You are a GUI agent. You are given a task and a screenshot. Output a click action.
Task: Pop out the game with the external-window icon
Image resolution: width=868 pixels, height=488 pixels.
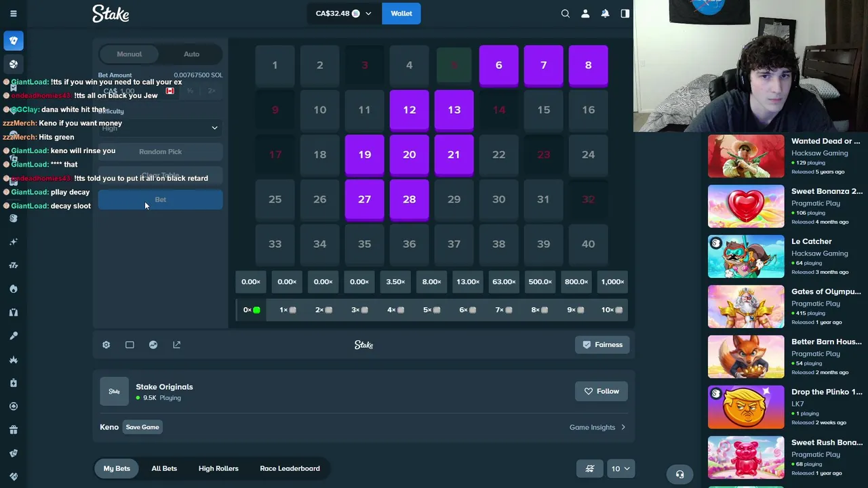click(x=176, y=345)
